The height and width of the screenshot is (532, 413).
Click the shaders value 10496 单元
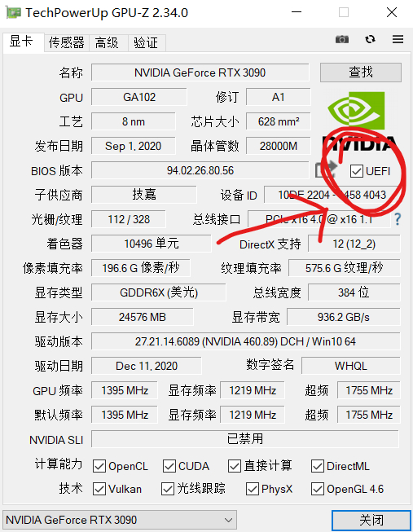(152, 244)
